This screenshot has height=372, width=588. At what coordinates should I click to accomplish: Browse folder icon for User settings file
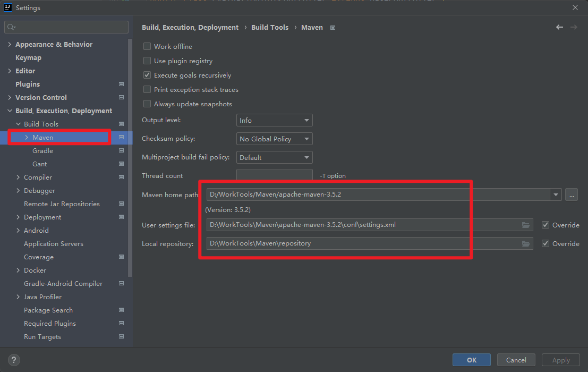point(526,225)
